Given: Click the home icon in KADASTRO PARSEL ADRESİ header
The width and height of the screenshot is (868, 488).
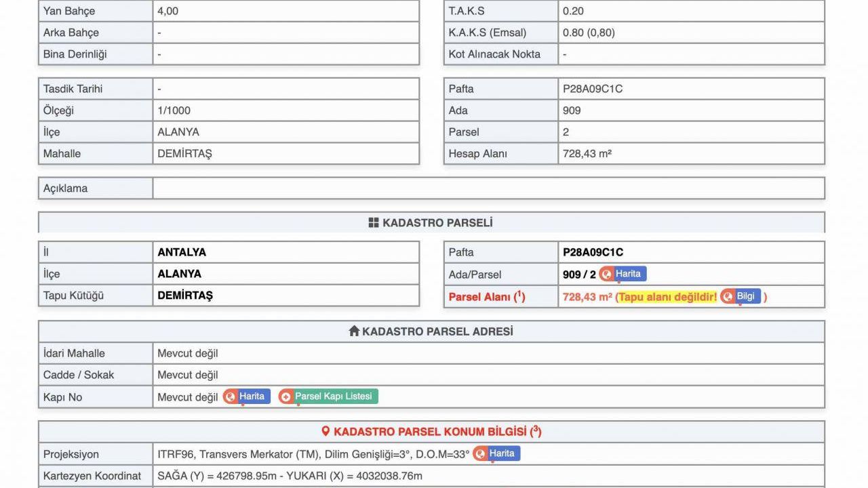Looking at the screenshot, I should click(x=353, y=331).
